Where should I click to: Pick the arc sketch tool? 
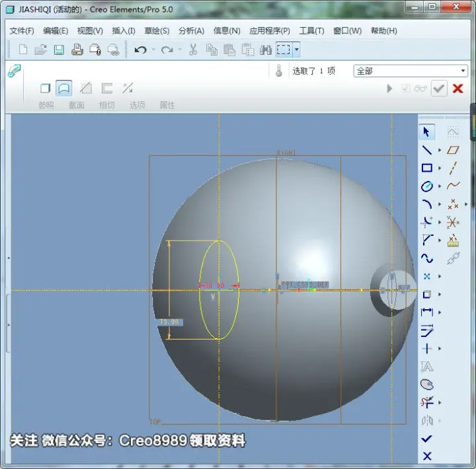[427, 204]
